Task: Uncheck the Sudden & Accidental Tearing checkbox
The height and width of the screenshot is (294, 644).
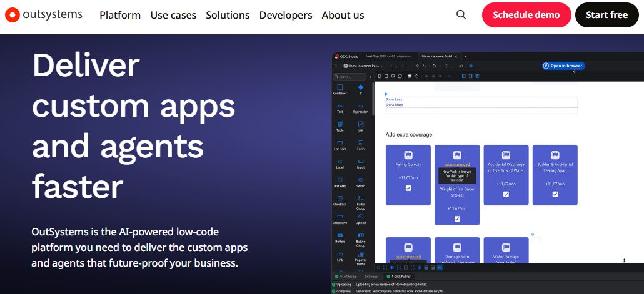Action: (555, 194)
